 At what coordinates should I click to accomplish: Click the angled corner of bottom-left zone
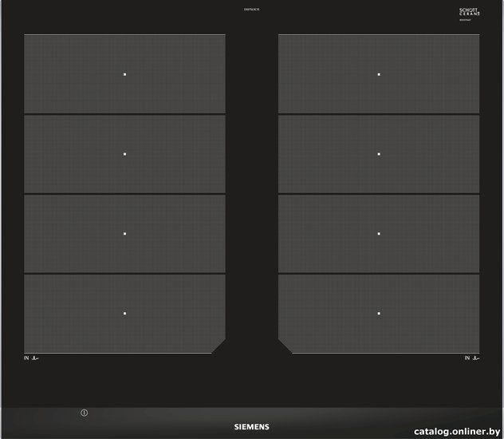coord(219,346)
